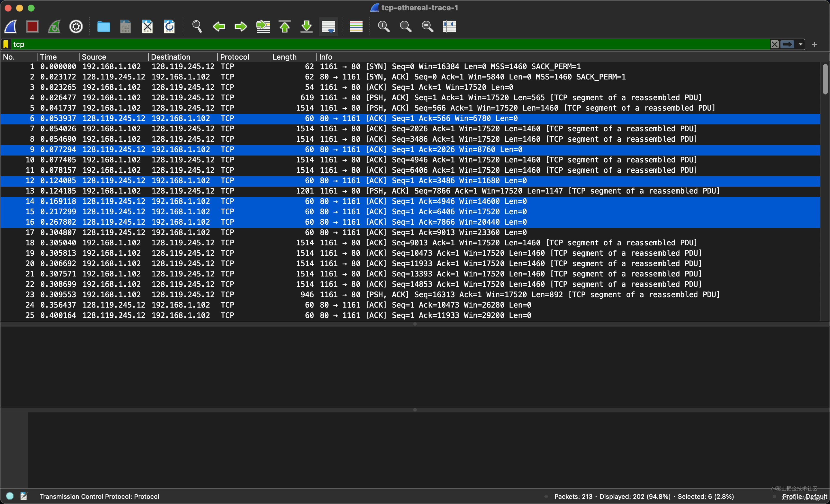The image size is (830, 504).
Task: Open capture options settings
Action: pos(76,26)
